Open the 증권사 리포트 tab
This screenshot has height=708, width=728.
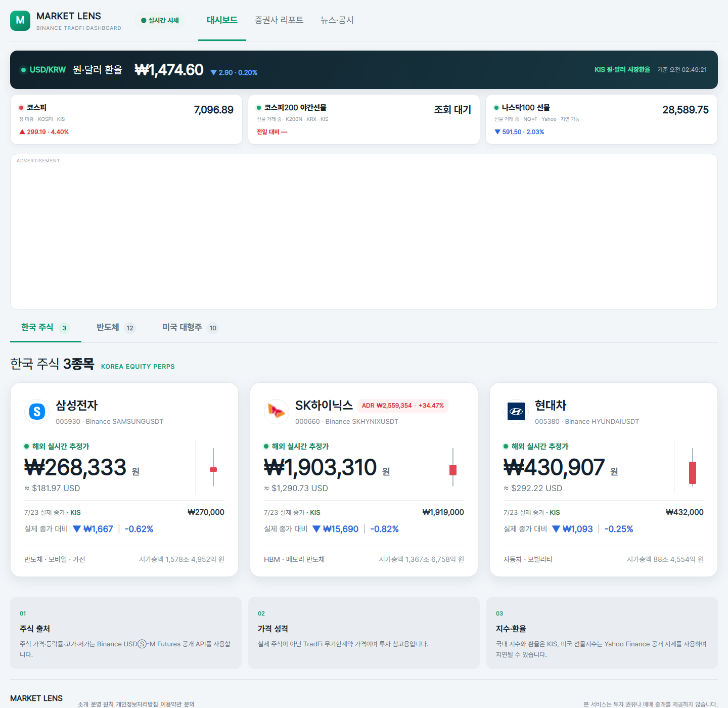(279, 20)
